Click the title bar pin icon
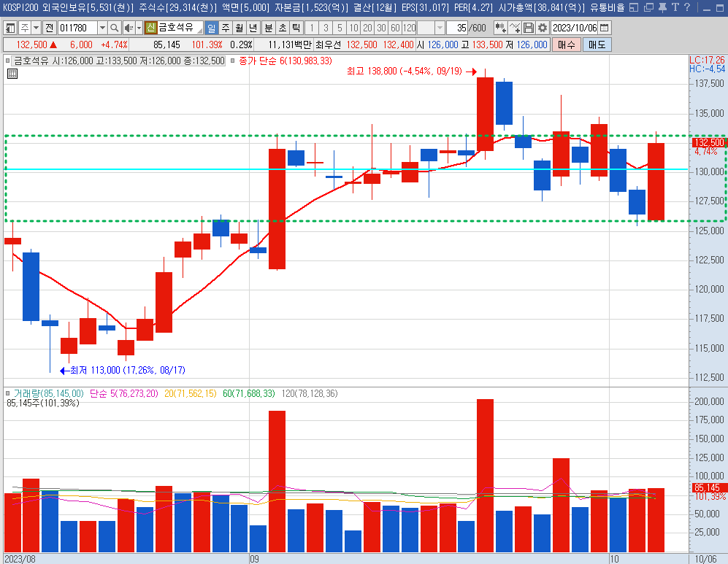 click(x=662, y=7)
